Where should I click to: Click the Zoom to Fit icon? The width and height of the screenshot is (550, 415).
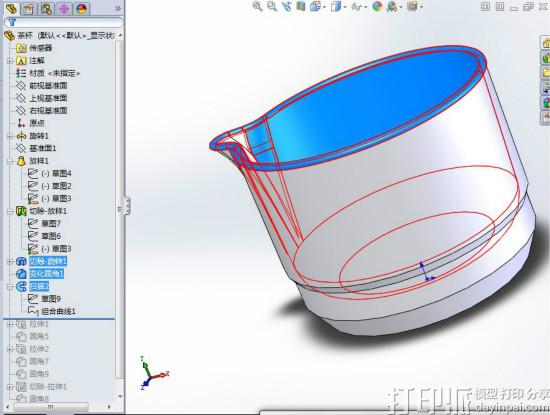257,6
